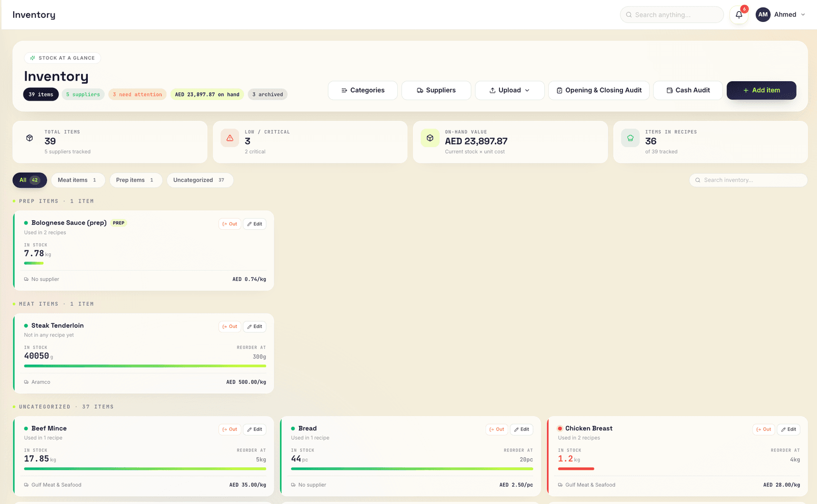Viewport: 817px width, 504px height.
Task: Select the Meat items category tab
Action: tap(78, 180)
